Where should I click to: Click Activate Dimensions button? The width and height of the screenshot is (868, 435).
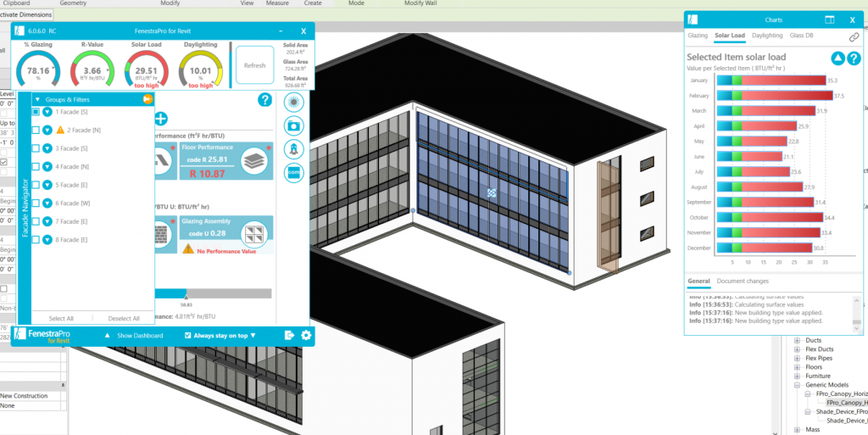pos(26,14)
